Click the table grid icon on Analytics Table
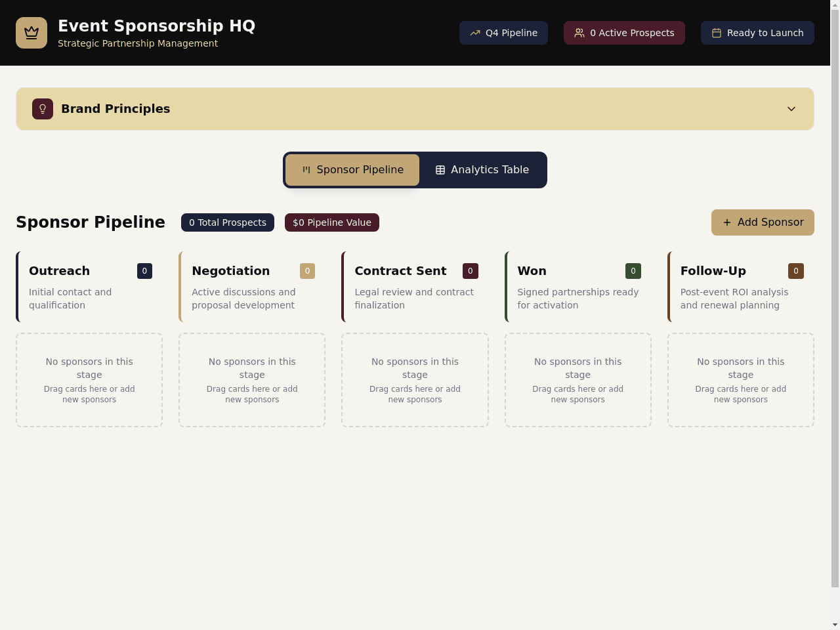This screenshot has height=630, width=840. pyautogui.click(x=440, y=170)
